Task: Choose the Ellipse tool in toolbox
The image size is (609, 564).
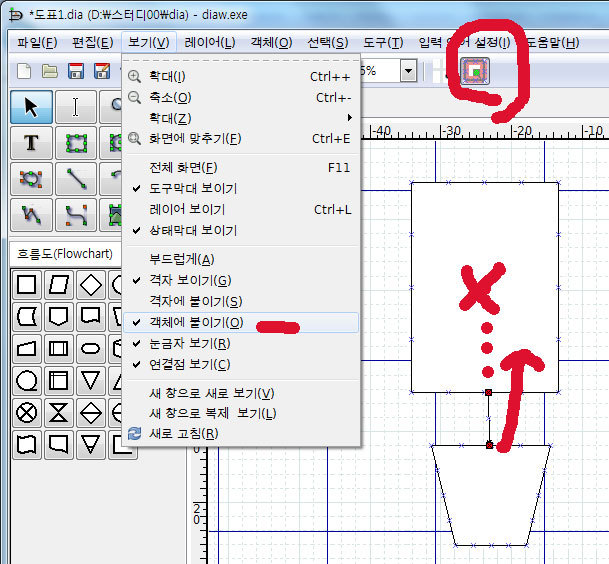Action: click(31, 179)
